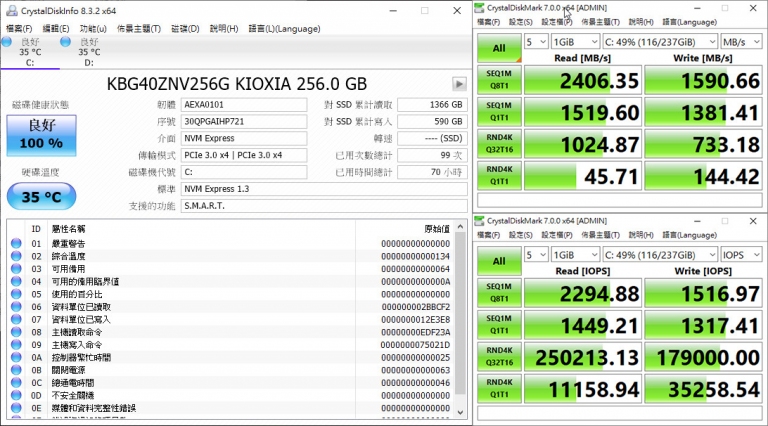Click All button in MB/s window
The image size is (768, 426).
pos(499,48)
